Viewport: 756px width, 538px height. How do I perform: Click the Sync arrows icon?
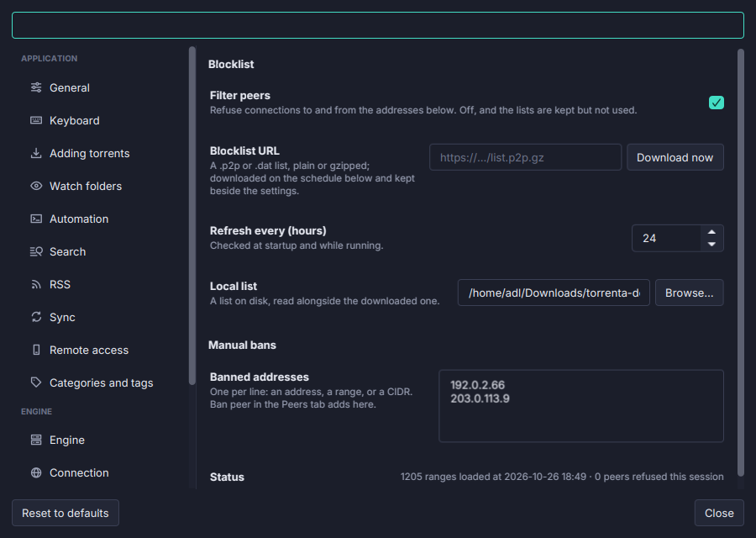[x=36, y=317]
